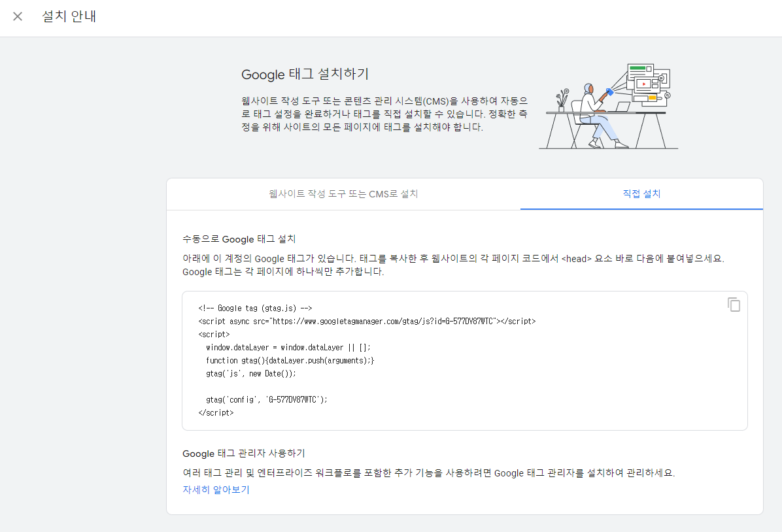Click the intro paragraph starting 웹사이트 작성 도구 또는 콘텐츠

[x=384, y=114]
